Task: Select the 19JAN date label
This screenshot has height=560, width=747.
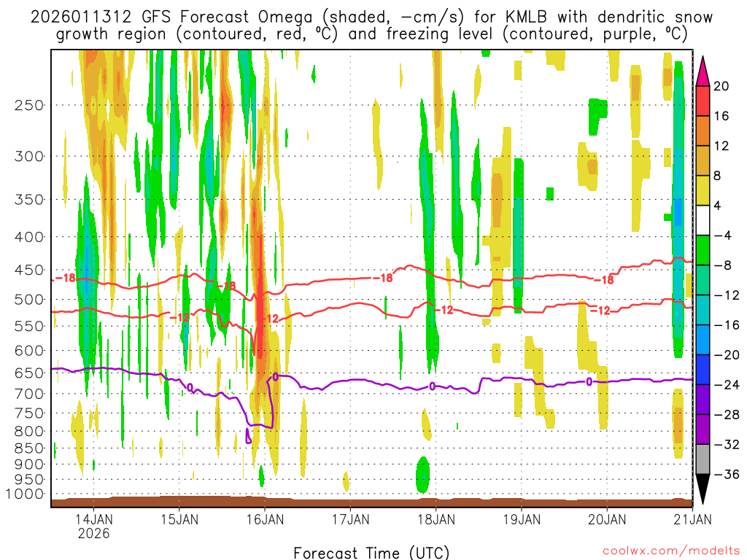Action: click(x=522, y=518)
